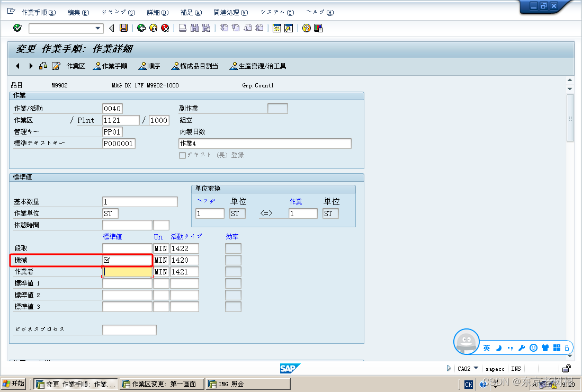582x392 pixels.
Task: Open the システム(Y) menu
Action: (x=276, y=12)
